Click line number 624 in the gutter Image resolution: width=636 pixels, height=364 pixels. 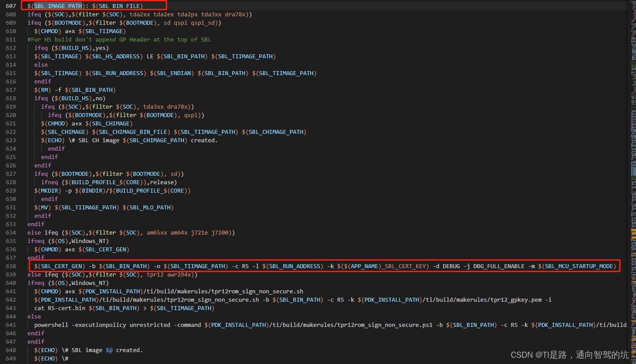click(x=11, y=148)
